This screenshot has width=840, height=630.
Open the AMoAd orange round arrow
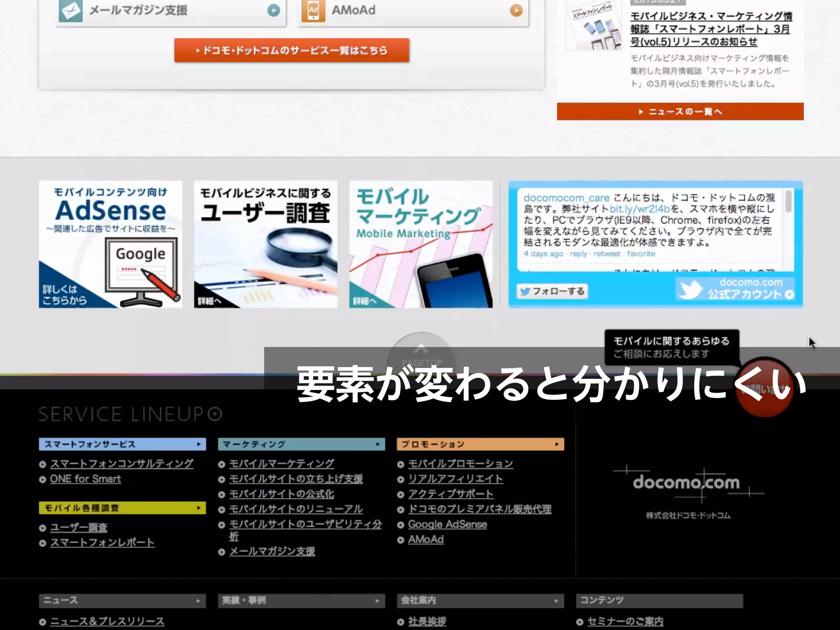point(516,10)
